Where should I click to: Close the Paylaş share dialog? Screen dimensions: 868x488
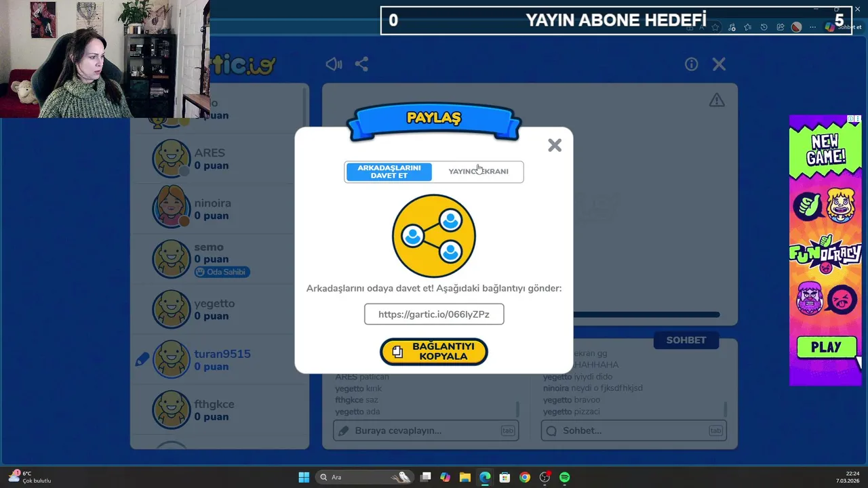pos(555,145)
